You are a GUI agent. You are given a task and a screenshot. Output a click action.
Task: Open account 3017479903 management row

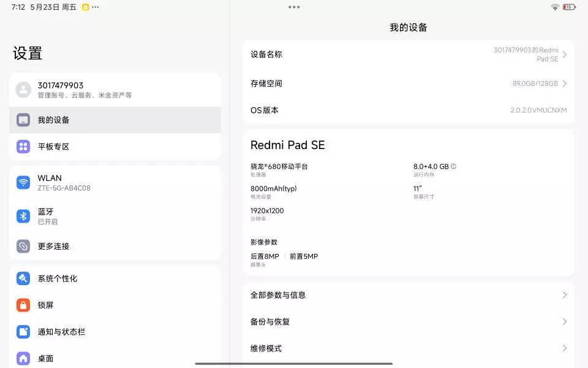tap(115, 90)
